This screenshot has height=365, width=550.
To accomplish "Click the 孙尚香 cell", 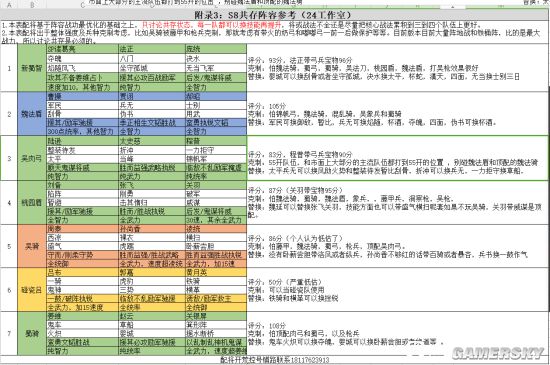I will (152, 229).
